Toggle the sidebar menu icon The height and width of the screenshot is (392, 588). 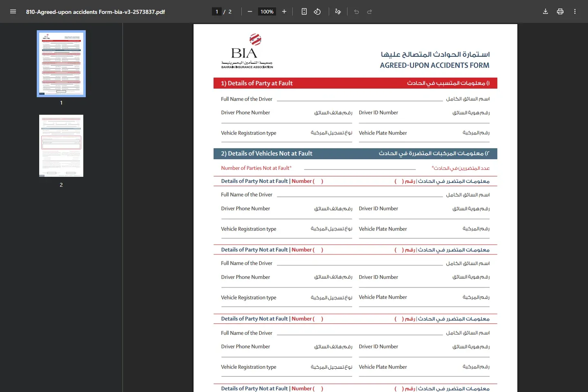13,11
